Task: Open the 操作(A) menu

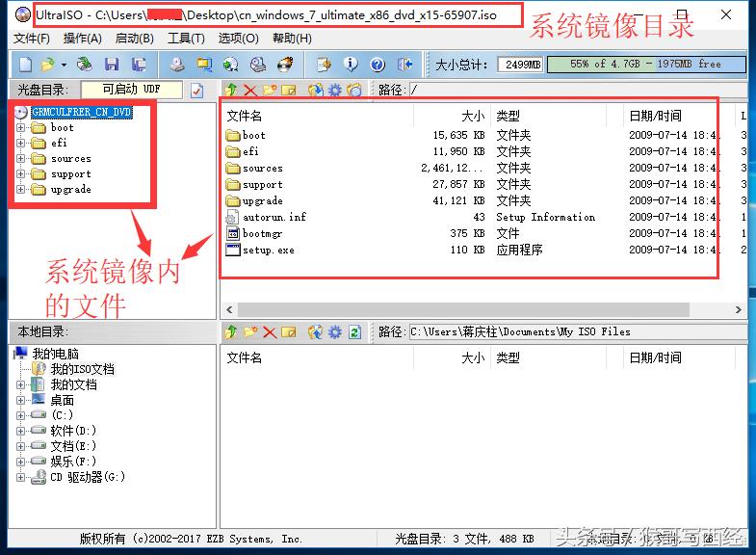Action: [x=83, y=39]
